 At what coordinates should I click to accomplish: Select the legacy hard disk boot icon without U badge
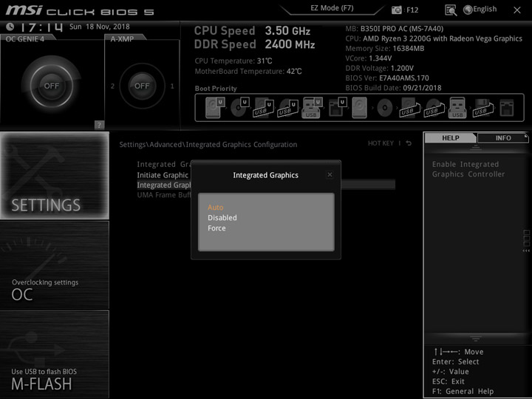(360, 108)
